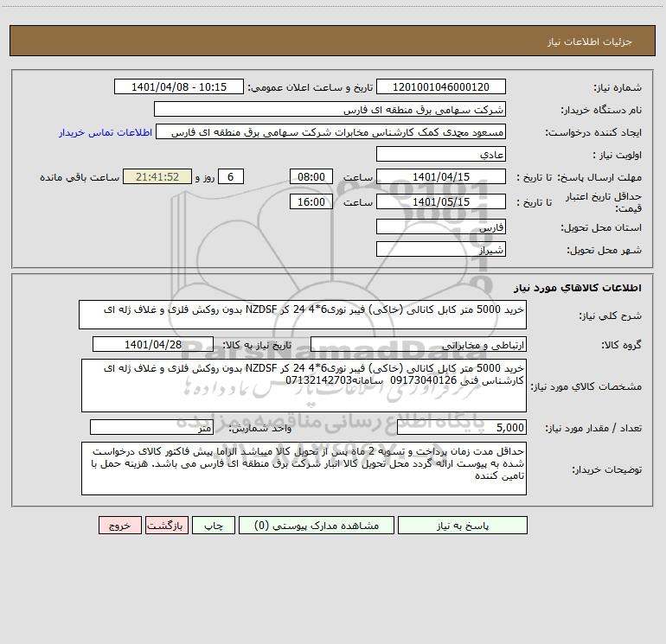The image size is (666, 644).
Task: Click the 'اولویت نیاز :' label
Action: 617,156
